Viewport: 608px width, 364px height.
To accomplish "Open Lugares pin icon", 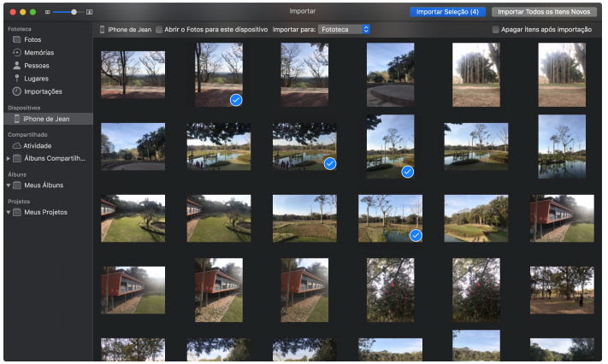I will (x=16, y=79).
